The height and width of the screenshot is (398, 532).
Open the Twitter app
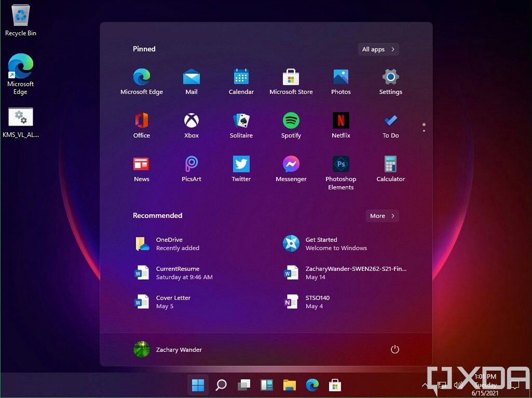coord(241,169)
